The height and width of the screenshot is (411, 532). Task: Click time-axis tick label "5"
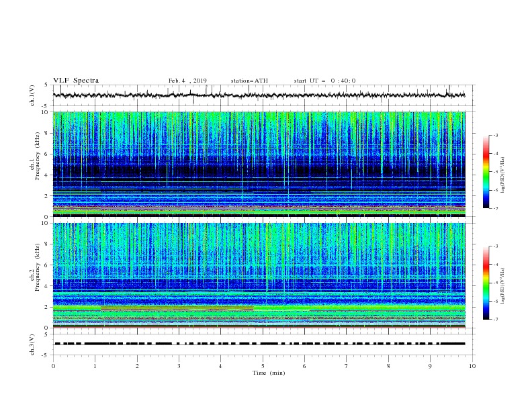point(263,366)
